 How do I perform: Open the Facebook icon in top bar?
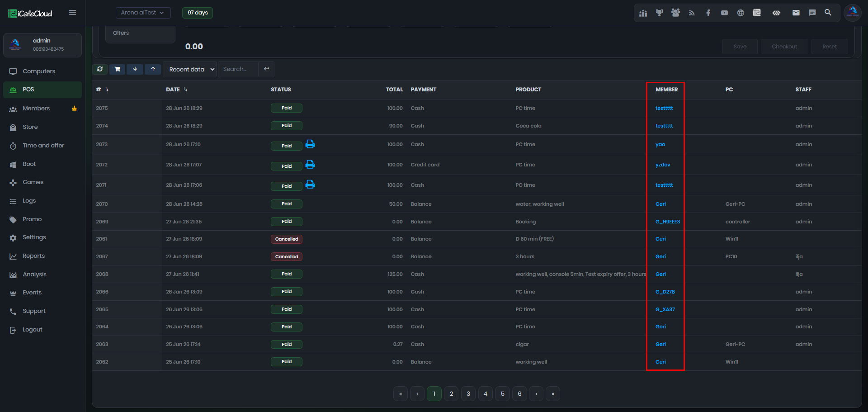[708, 13]
